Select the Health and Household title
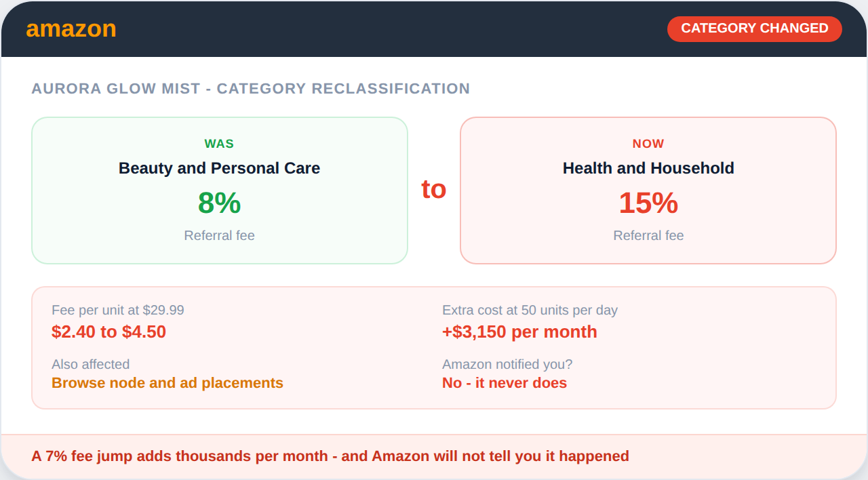 tap(648, 168)
